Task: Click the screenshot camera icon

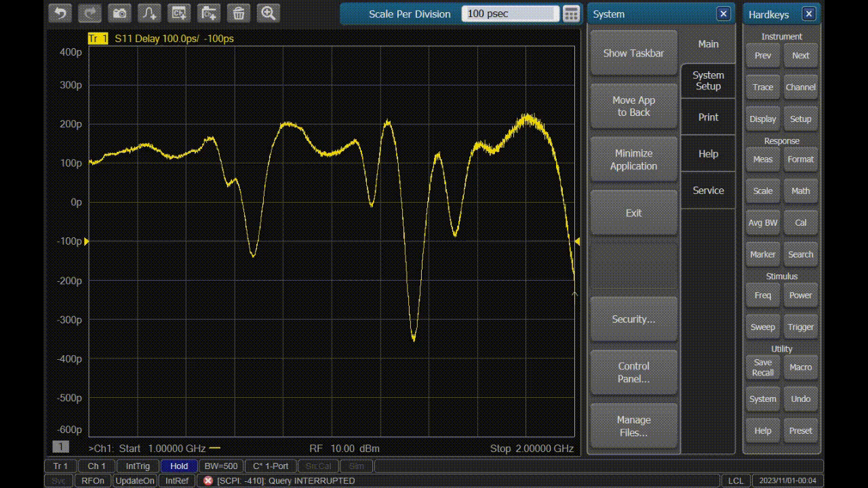Action: click(120, 13)
